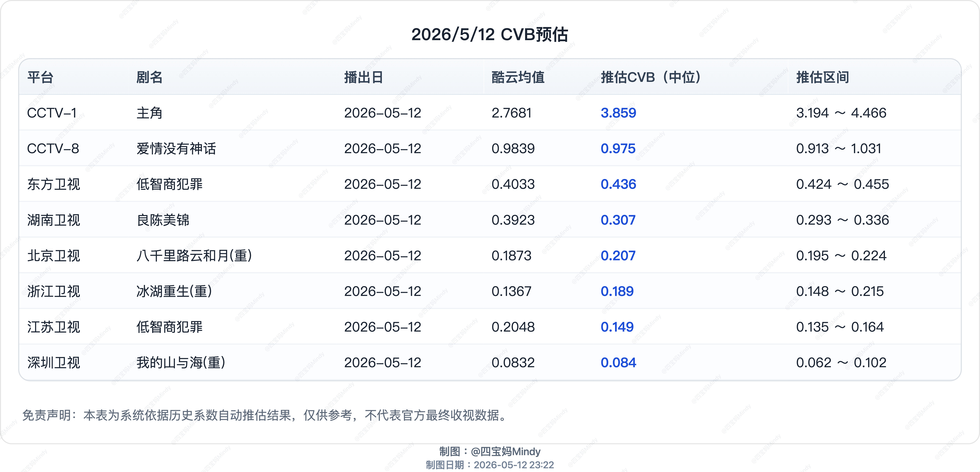Select the '东方卫视' platform cell
980x472 pixels.
tap(54, 184)
